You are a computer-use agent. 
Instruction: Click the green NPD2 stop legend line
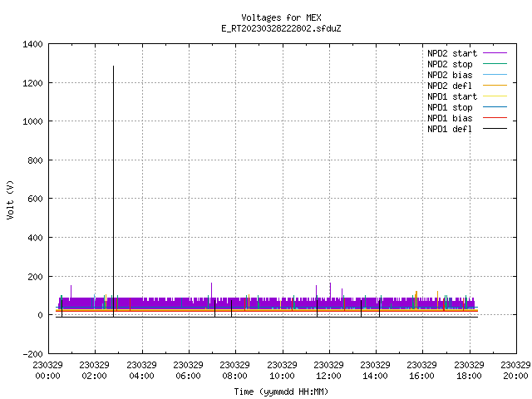pyautogui.click(x=495, y=63)
